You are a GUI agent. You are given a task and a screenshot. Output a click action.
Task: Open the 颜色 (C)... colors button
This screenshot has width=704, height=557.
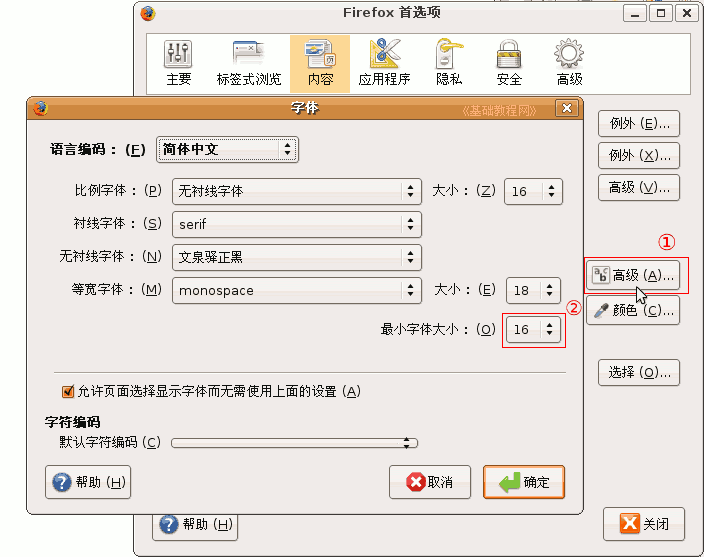point(633,310)
